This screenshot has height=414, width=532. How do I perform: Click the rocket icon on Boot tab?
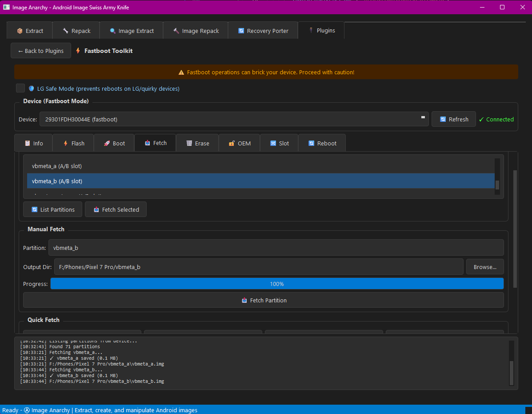[x=107, y=144]
